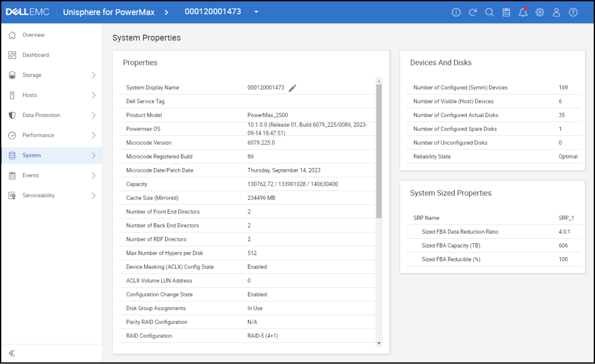The height and width of the screenshot is (364, 595).
Task: Click the Microcode Version value 6079.225.0
Action: (261, 143)
